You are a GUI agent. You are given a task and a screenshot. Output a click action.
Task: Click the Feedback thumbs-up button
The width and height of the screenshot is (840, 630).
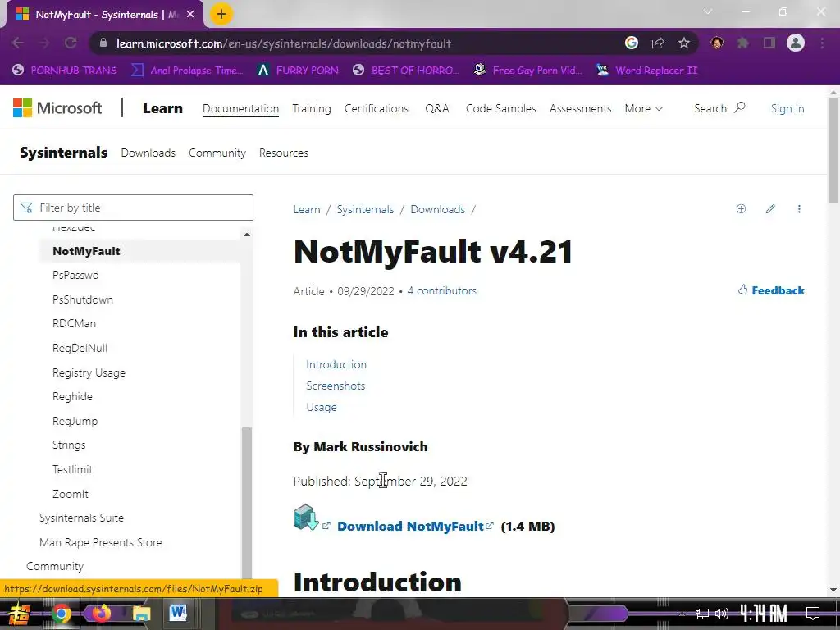771,290
